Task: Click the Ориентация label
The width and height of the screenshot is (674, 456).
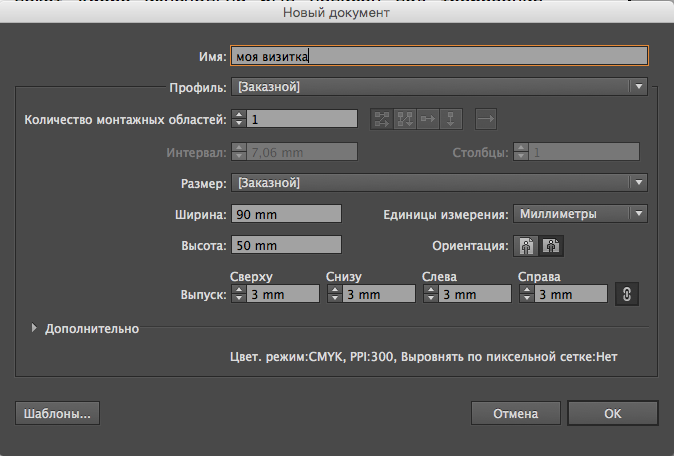Action: (x=470, y=246)
